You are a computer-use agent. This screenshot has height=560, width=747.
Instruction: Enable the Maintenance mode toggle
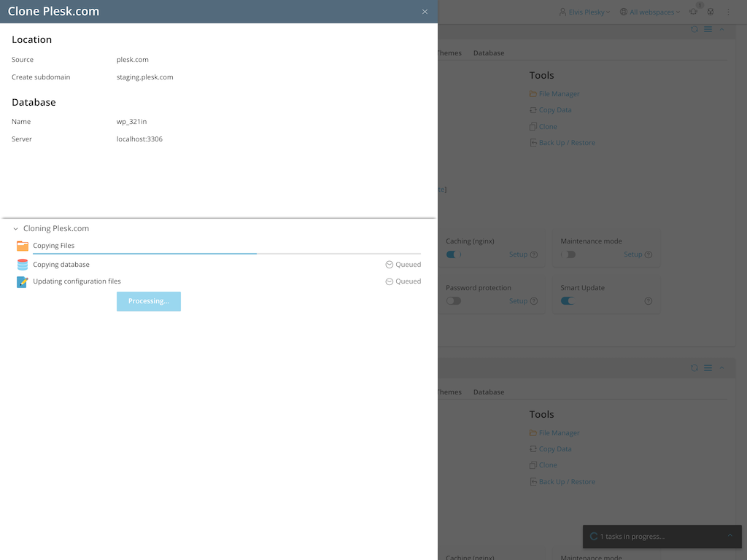(568, 254)
